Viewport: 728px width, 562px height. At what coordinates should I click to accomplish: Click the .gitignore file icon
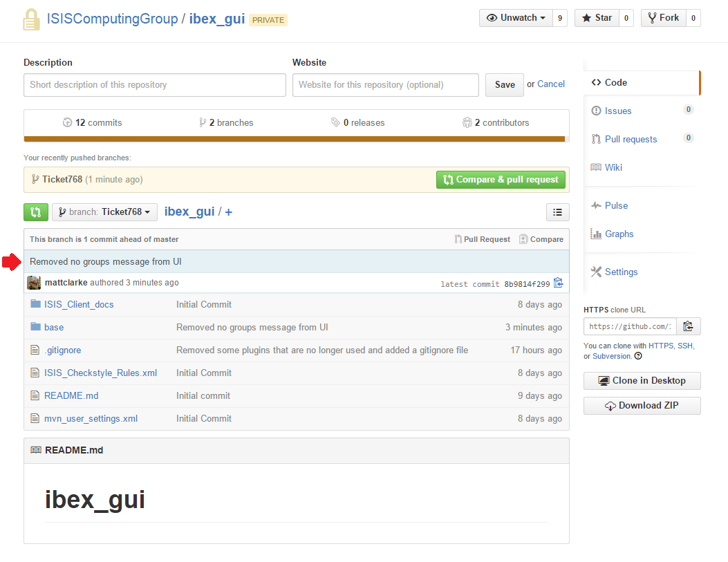[35, 350]
